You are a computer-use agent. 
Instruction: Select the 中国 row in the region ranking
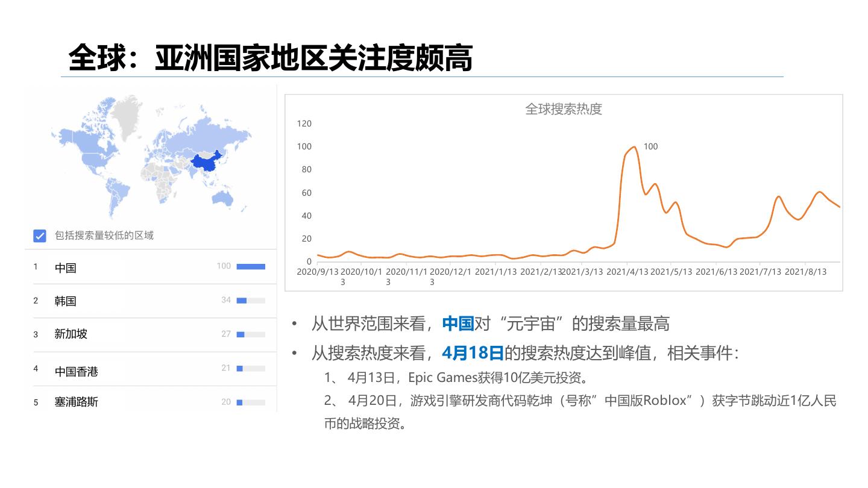coord(151,267)
